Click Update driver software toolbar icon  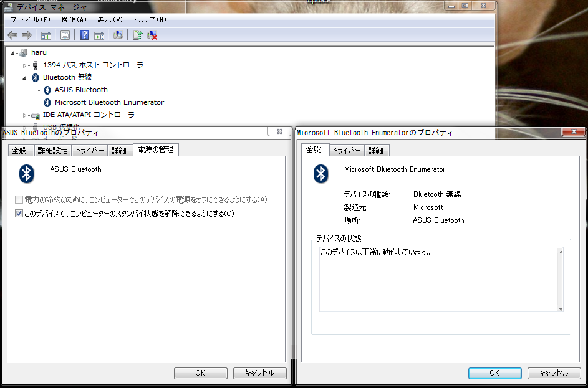point(138,35)
